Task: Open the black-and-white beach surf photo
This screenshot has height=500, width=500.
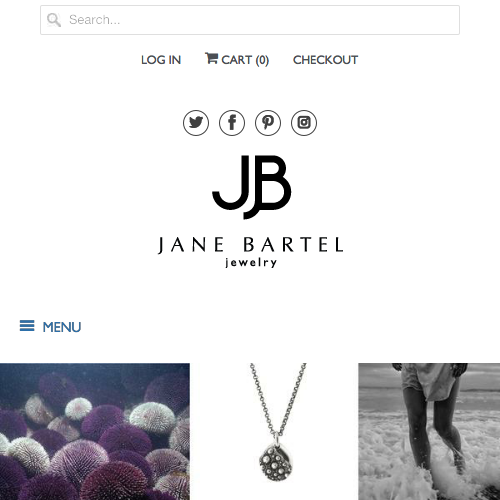Action: tap(429, 432)
